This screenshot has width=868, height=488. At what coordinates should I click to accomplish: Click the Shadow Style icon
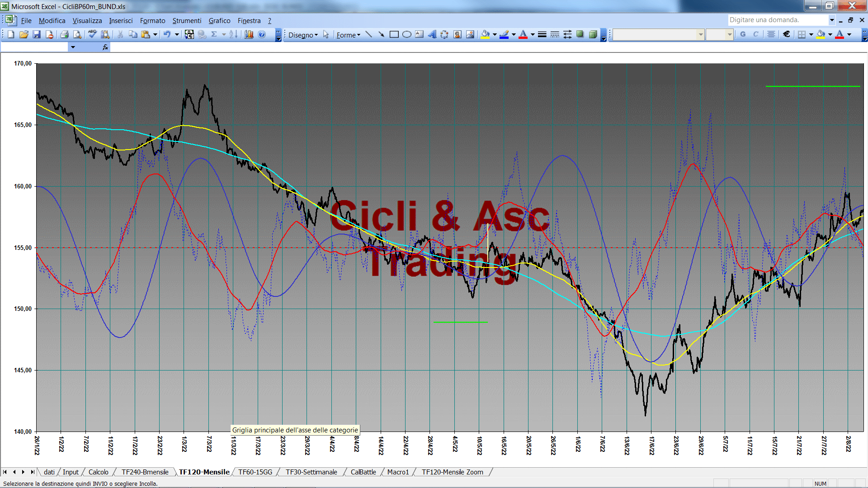click(580, 34)
